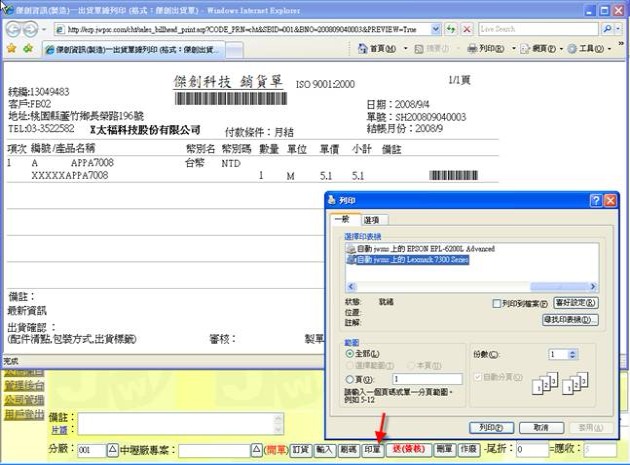This screenshot has height=465, width=630.
Task: Select the EPSON EPL-6200L printer icon
Action: click(349, 248)
